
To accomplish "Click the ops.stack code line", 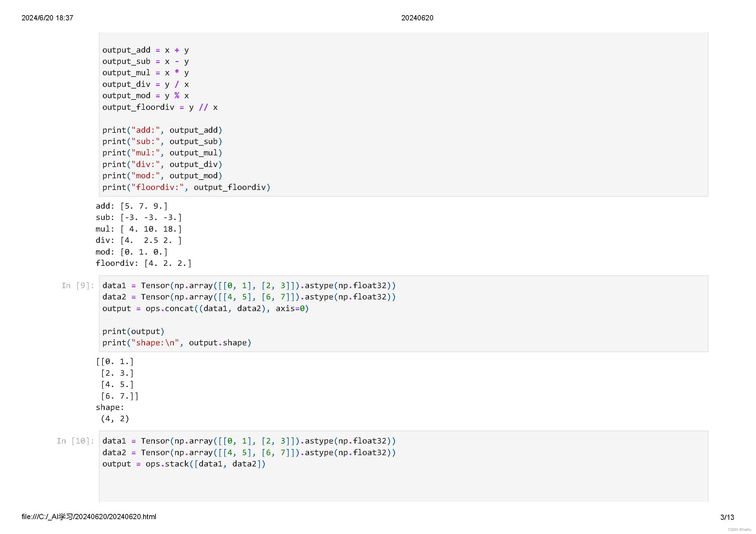I will coord(183,464).
